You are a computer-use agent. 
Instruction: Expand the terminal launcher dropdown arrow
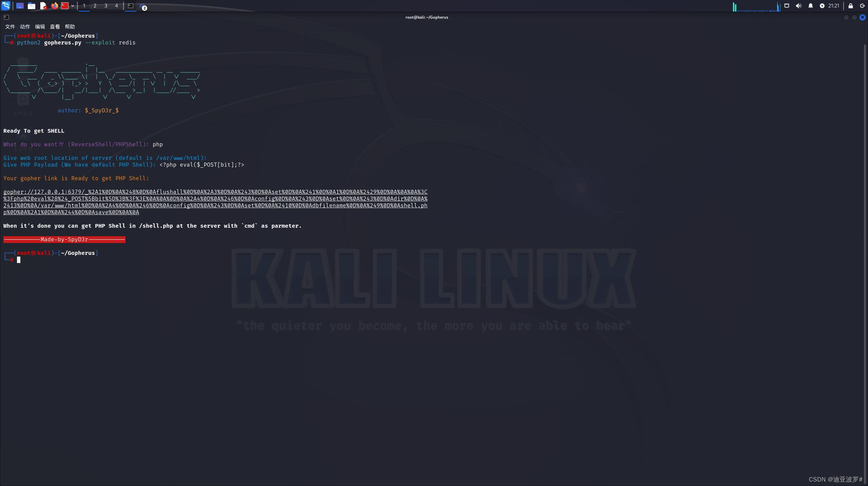pos(73,6)
